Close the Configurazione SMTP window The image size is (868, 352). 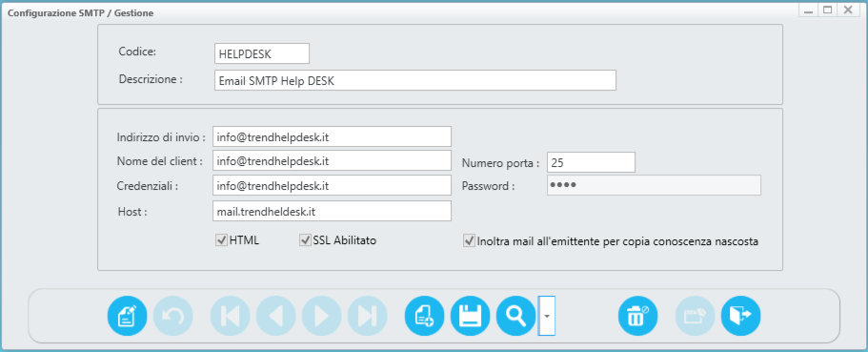(x=848, y=10)
